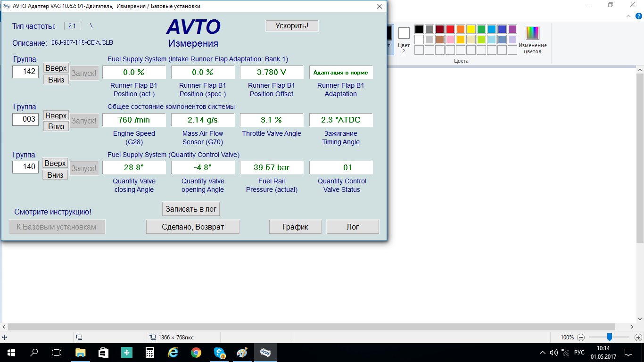The width and height of the screenshot is (644, 362).
Task: Expand hidden system tray icons
Action: click(542, 353)
